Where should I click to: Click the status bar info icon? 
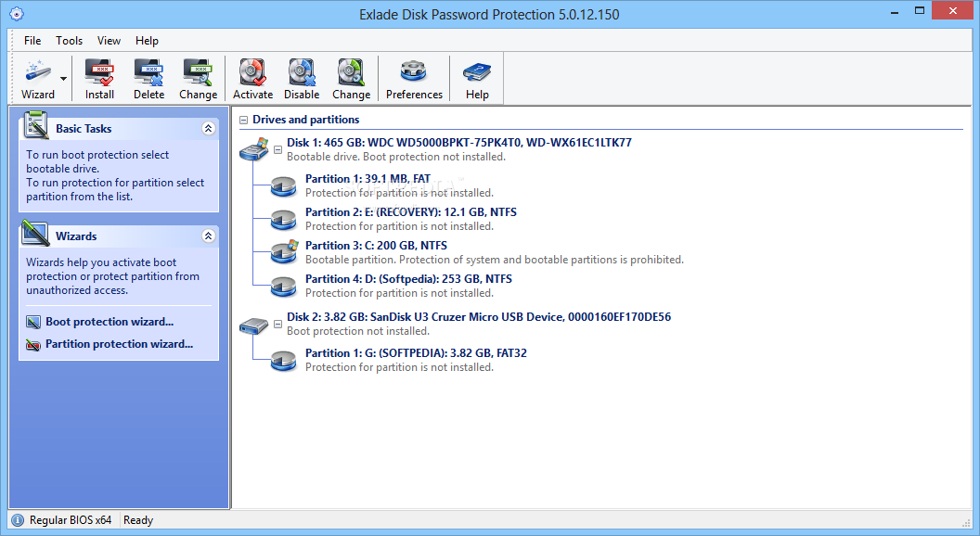click(18, 519)
